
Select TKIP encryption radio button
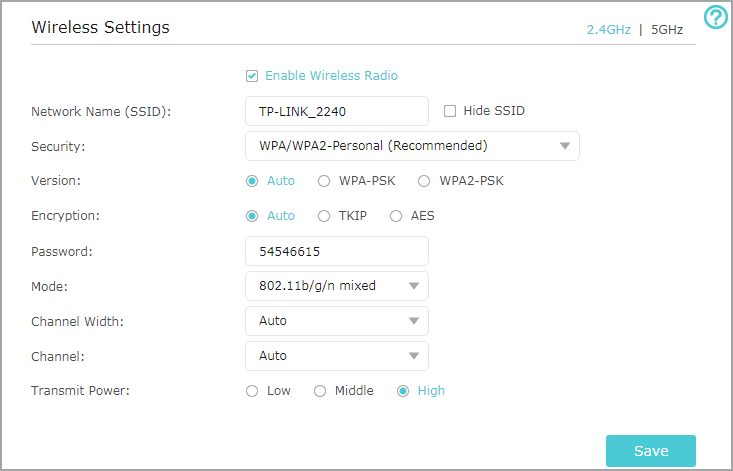click(x=324, y=215)
